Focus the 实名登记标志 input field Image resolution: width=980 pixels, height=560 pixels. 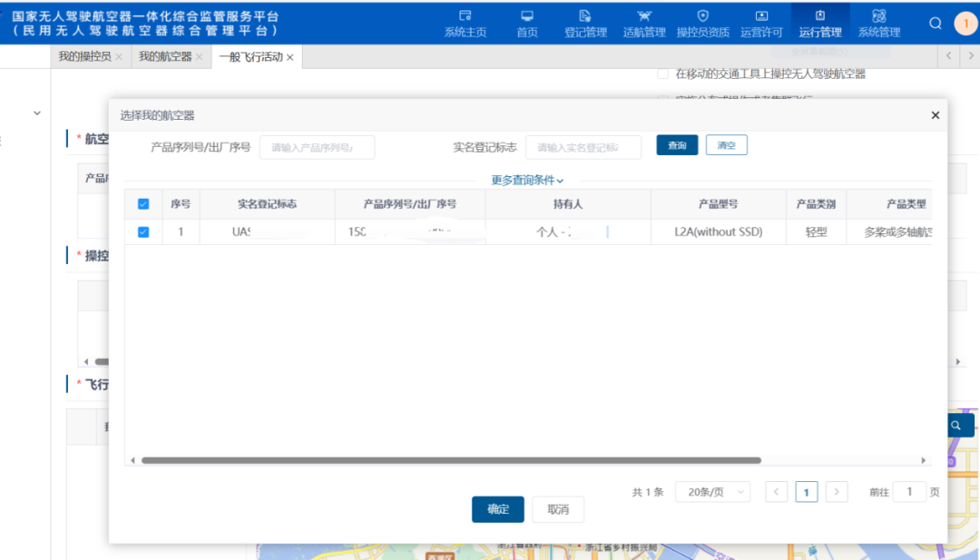point(583,148)
